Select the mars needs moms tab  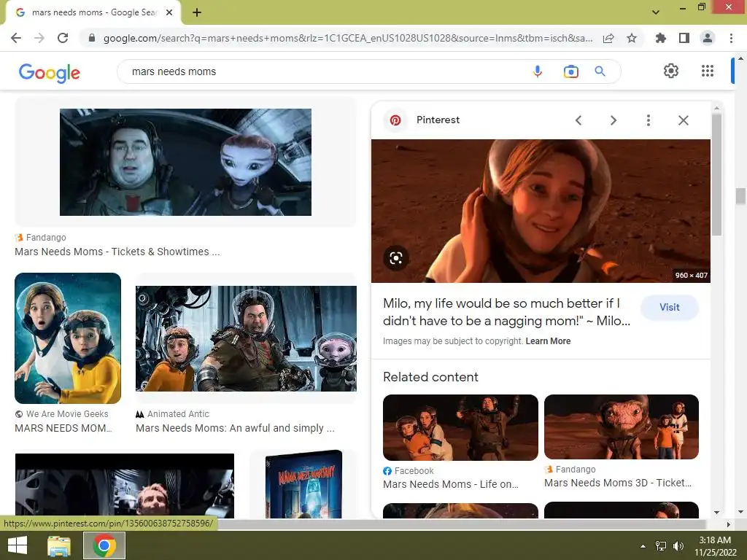93,12
